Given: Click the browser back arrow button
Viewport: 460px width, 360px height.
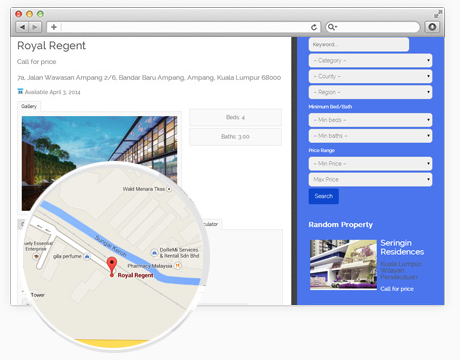Looking at the screenshot, I should coord(22,27).
